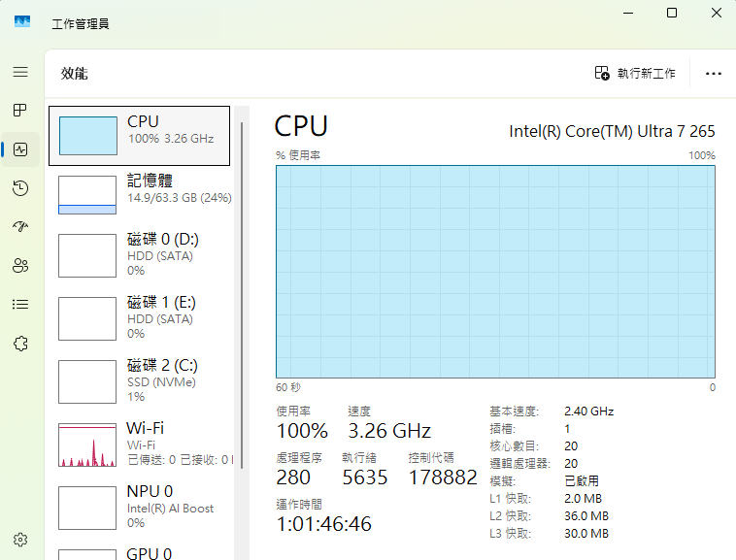
Task: Click the 磁碟 2 (C:) graph thumbnail
Action: pyautogui.click(x=87, y=381)
